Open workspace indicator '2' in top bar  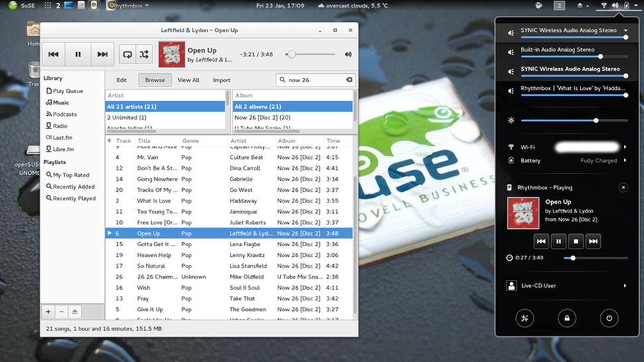coord(559,5)
